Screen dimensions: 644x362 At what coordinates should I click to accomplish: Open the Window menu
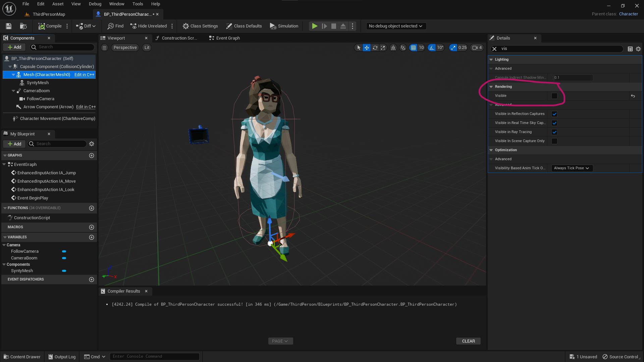coord(116,4)
